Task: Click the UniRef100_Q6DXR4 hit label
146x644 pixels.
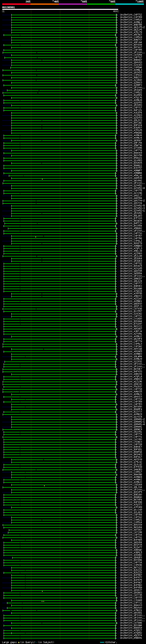Action: point(131,543)
